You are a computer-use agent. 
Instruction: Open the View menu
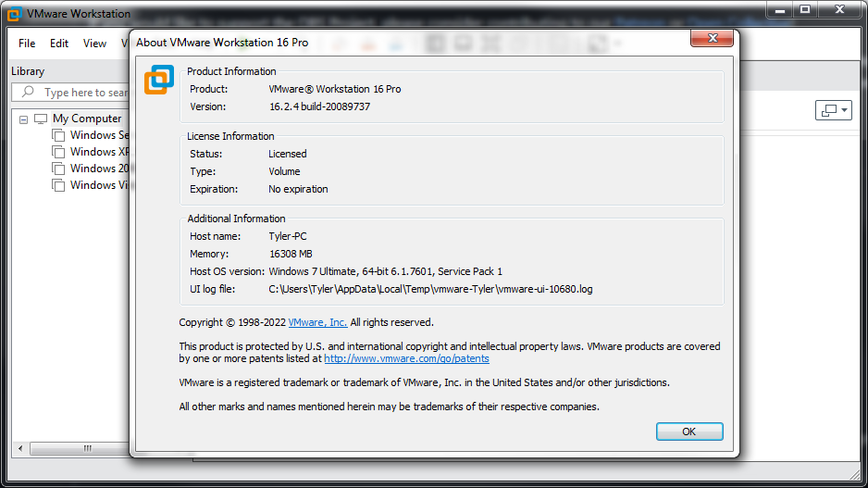[94, 44]
